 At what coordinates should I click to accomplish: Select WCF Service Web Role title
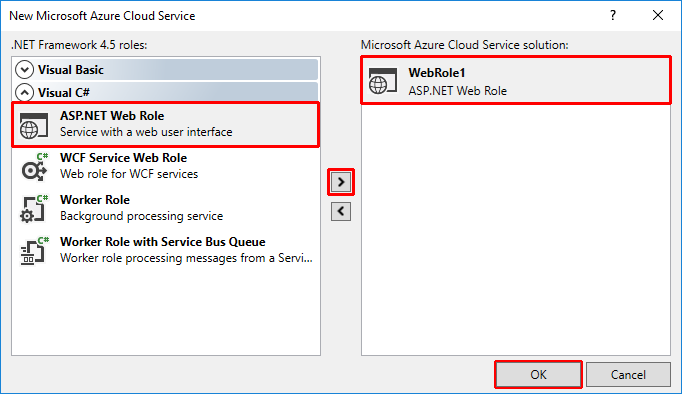click(124, 158)
